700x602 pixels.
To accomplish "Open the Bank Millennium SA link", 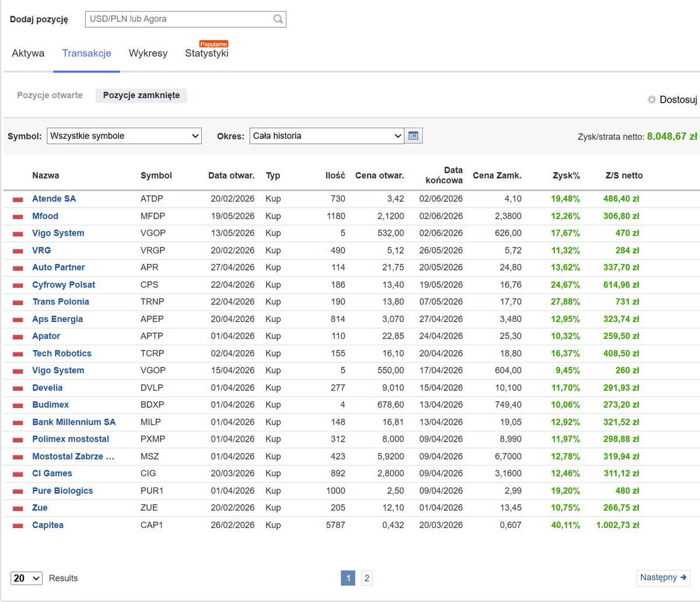I will point(74,422).
